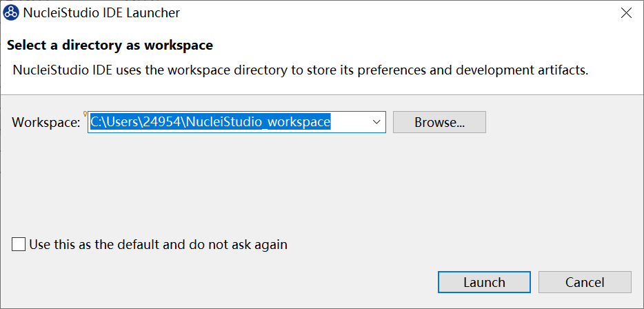
Task: Click the 'Select a directory as workspace' heading
Action: tap(110, 46)
